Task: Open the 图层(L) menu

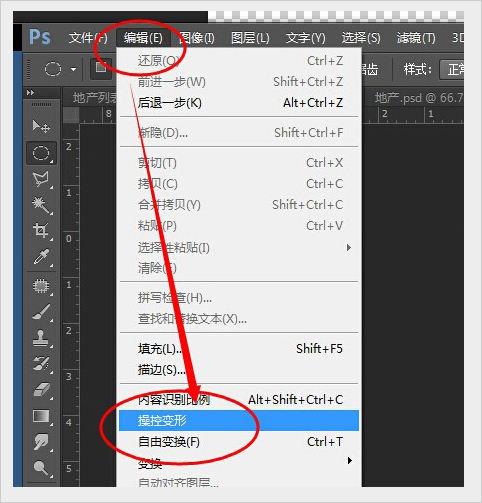Action: [250, 38]
